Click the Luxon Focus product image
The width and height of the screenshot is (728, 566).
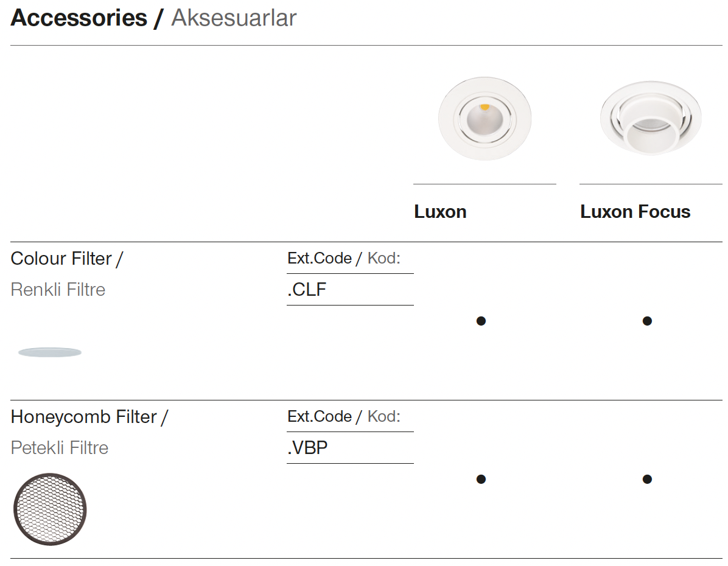pyautogui.click(x=651, y=119)
